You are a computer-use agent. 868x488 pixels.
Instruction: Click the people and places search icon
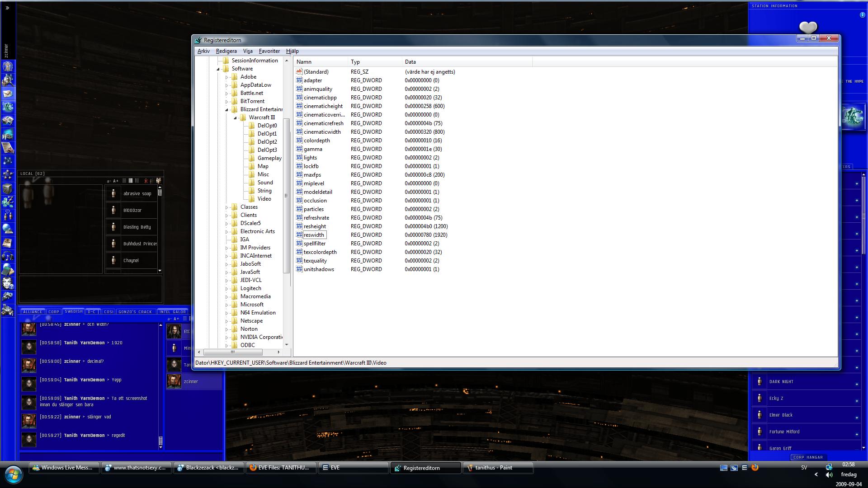point(8,80)
